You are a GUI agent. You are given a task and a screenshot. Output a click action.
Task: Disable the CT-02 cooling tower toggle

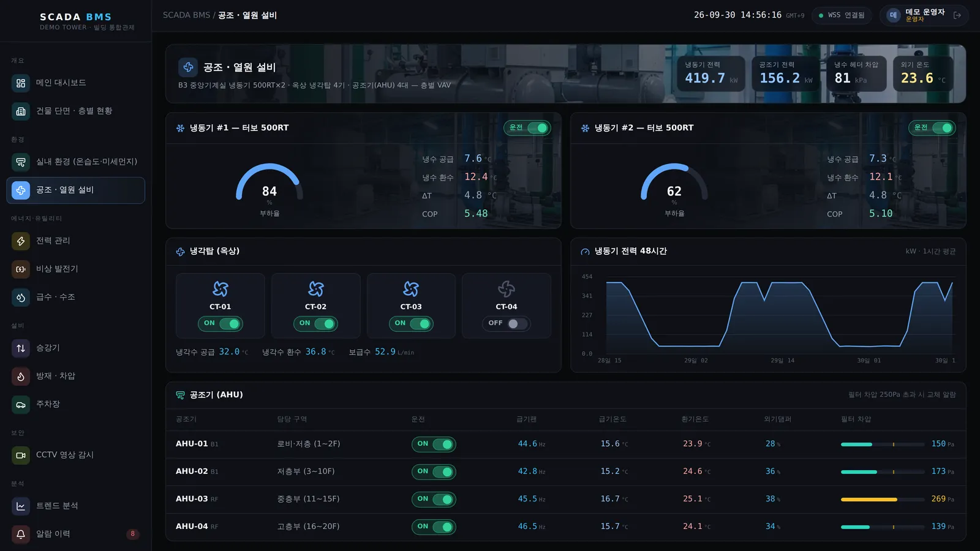315,323
